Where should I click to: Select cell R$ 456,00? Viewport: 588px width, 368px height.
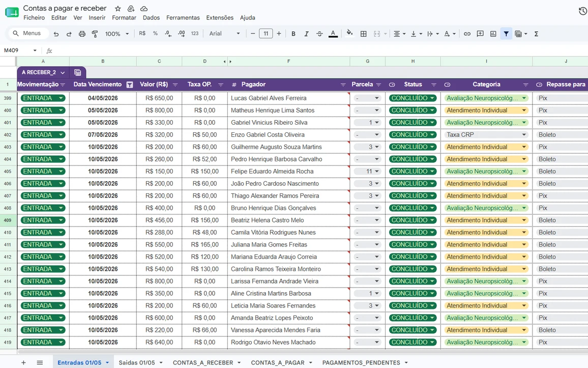[x=159, y=220]
